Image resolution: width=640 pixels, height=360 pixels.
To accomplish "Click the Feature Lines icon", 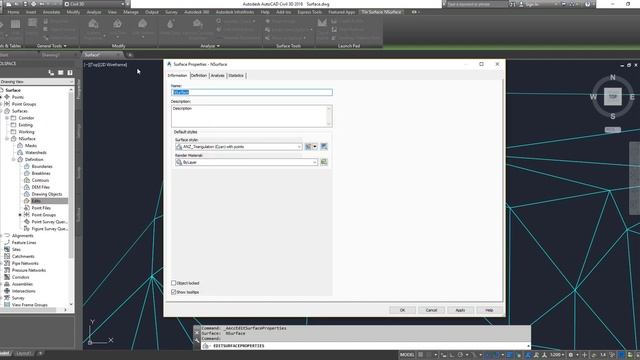I will 7,243.
